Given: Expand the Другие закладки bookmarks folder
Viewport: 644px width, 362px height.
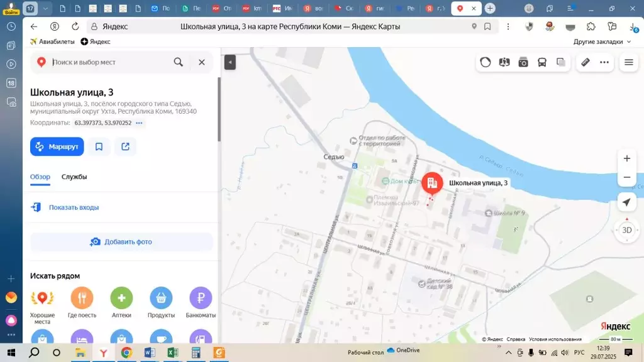Looking at the screenshot, I should click(602, 41).
